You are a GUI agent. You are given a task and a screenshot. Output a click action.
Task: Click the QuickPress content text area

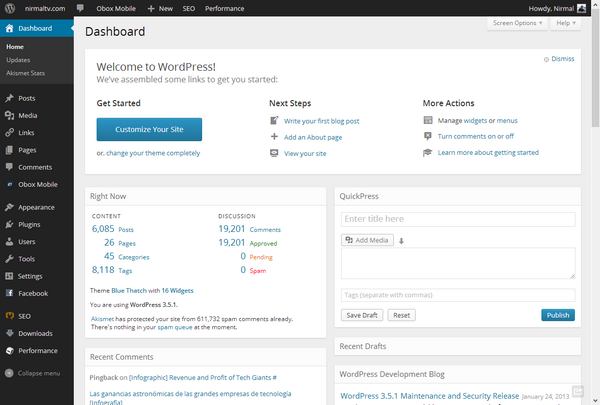point(458,263)
